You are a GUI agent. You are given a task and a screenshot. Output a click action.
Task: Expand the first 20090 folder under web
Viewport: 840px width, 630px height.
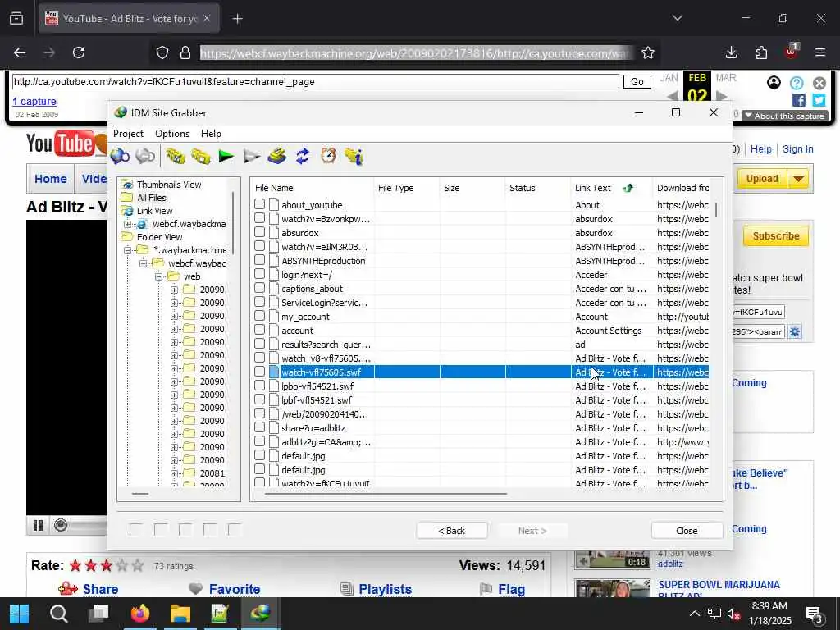coord(174,290)
